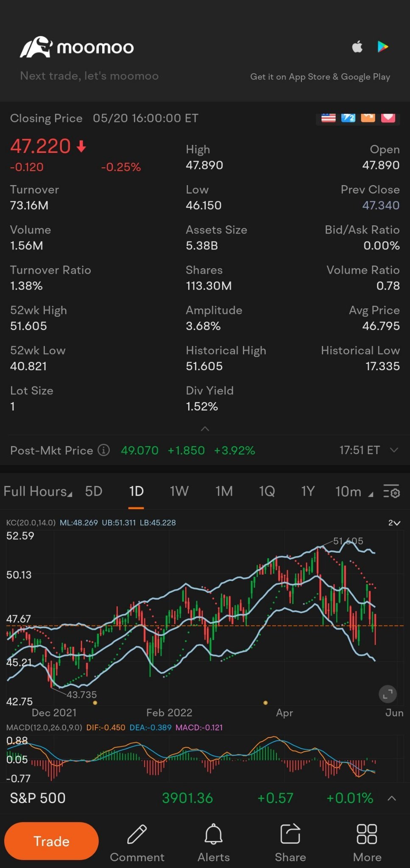Tap the 52wk Low value 40.821
The width and height of the screenshot is (410, 868).
tap(28, 366)
